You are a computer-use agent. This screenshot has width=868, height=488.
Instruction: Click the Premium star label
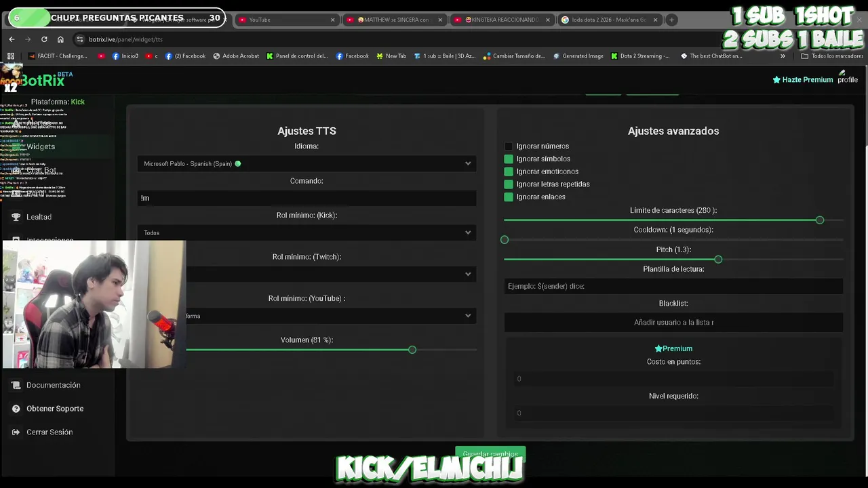pos(673,348)
